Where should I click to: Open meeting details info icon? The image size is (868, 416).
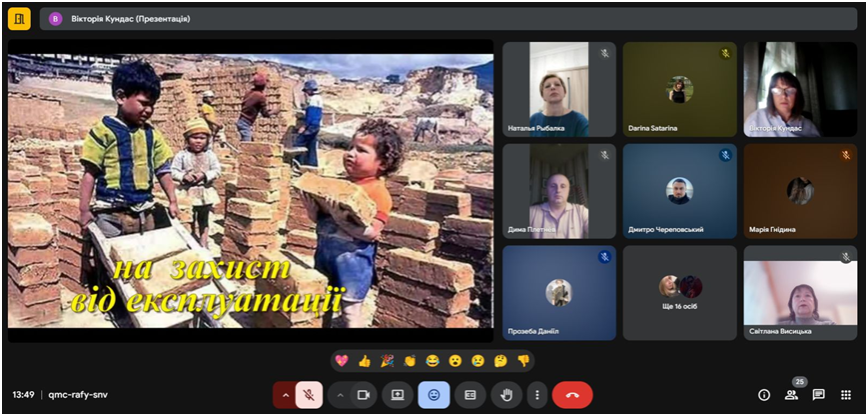pos(764,395)
